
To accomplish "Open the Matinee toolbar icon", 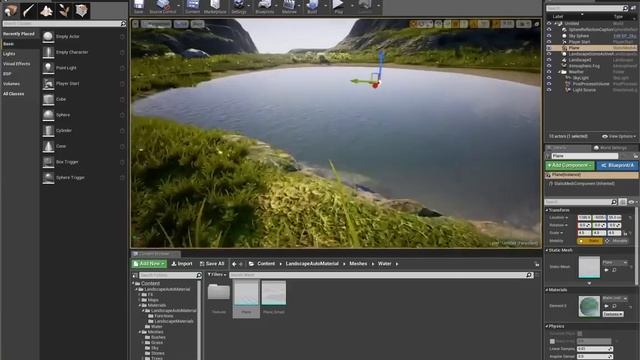I will tap(289, 7).
